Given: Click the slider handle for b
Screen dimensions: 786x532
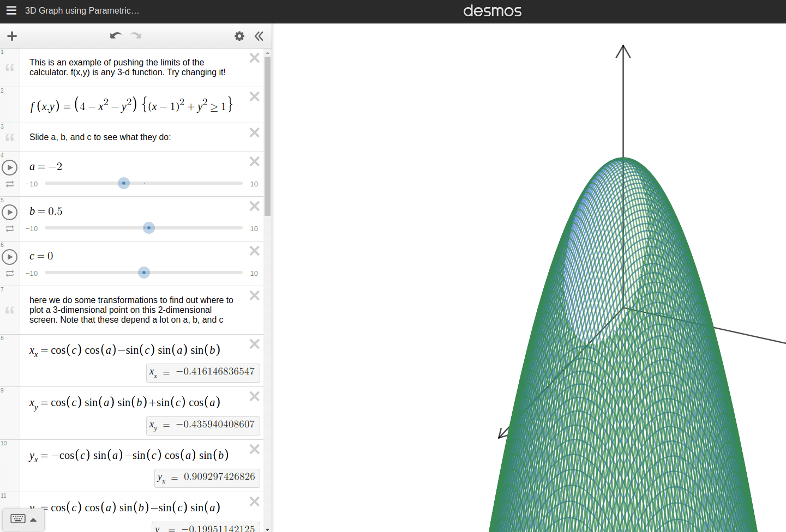Looking at the screenshot, I should (x=149, y=228).
